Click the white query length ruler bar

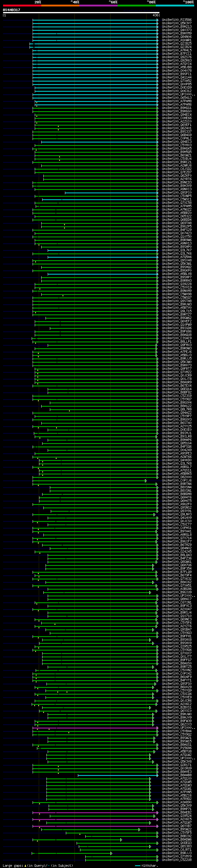(81, 12)
